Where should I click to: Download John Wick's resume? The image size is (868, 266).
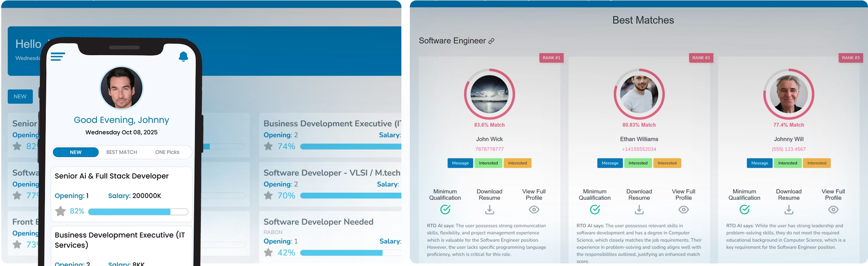[x=489, y=210]
